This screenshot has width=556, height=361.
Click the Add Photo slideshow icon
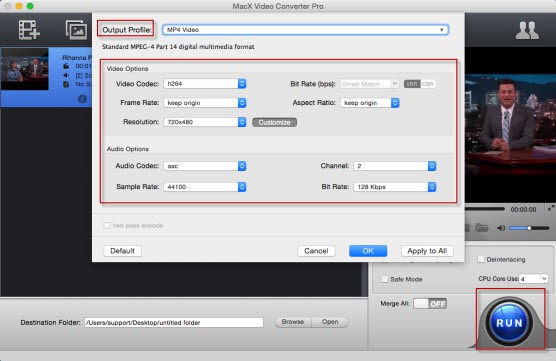pyautogui.click(x=76, y=30)
